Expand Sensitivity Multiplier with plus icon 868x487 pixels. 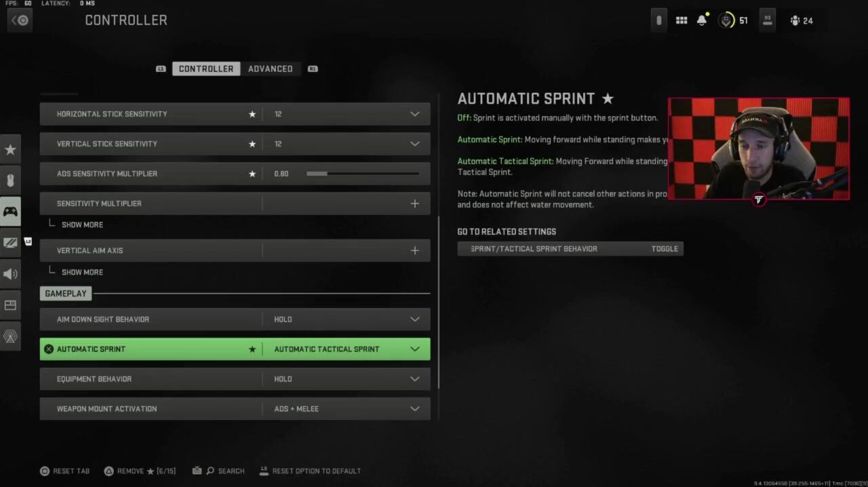[x=414, y=203]
